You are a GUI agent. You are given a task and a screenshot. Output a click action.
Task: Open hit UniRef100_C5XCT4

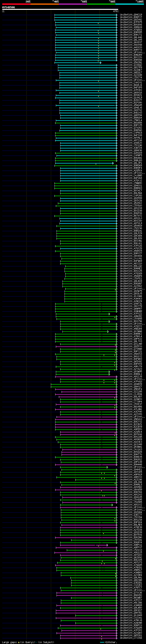coord(131,77)
